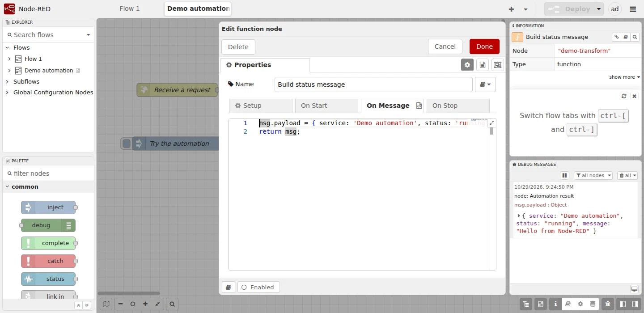Expand the Demo automation tree item
The height and width of the screenshot is (313, 644).
[x=9, y=70]
